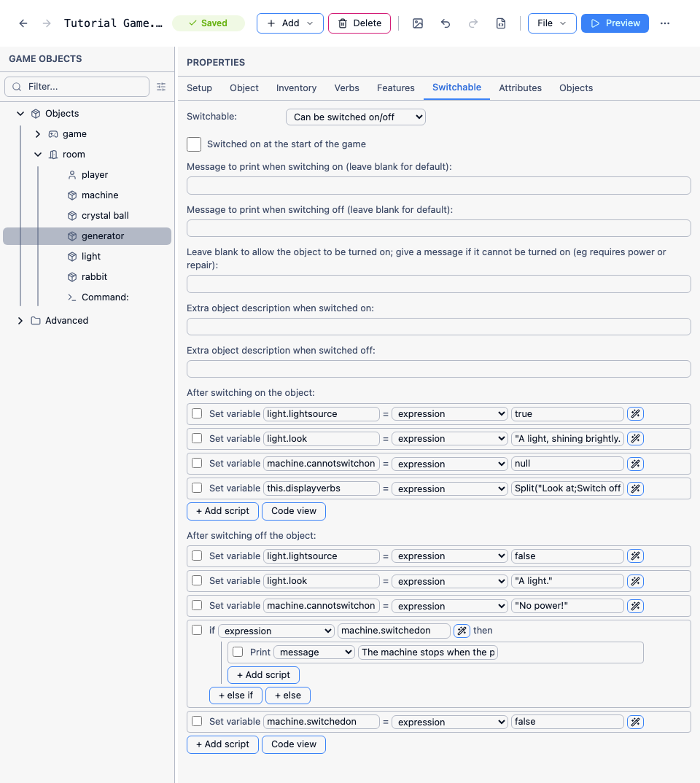Select the light object in the tree
The width and height of the screenshot is (700, 783).
[91, 257]
